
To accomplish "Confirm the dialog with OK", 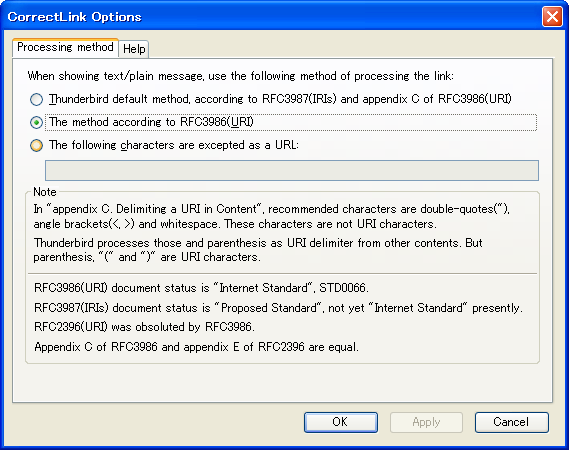I will click(x=341, y=422).
